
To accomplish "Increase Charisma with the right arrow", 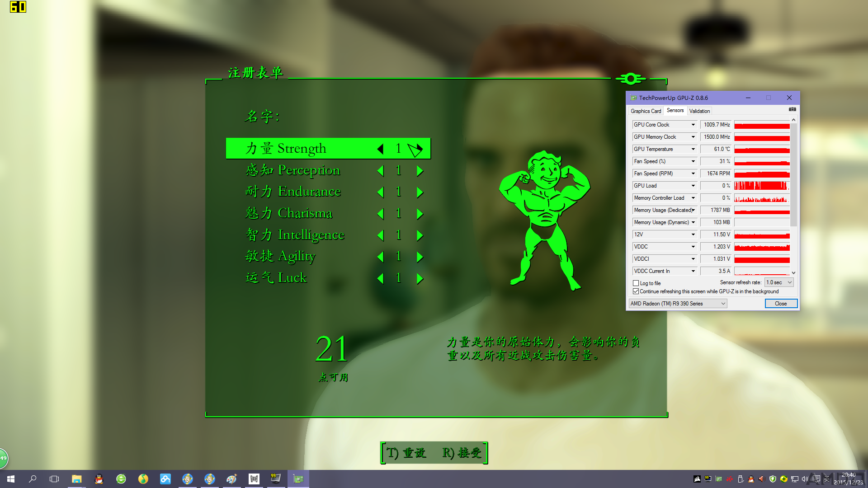I will coord(420,213).
